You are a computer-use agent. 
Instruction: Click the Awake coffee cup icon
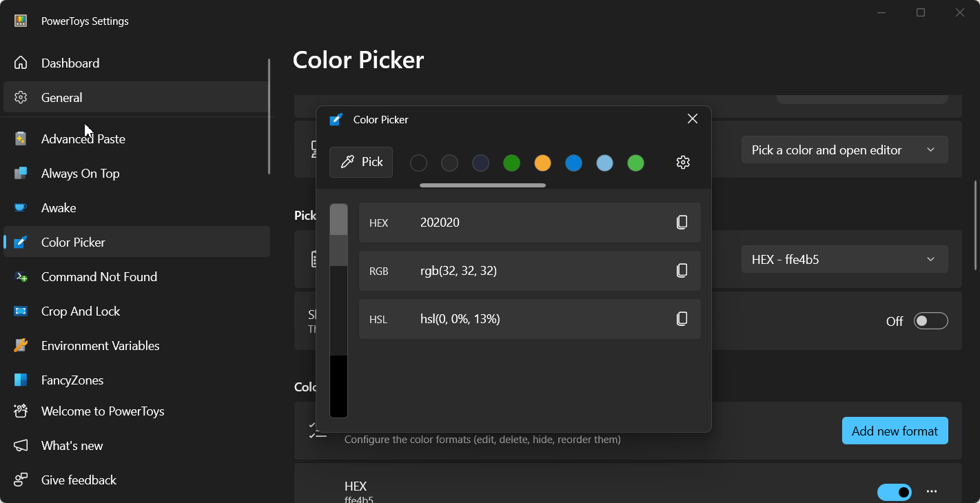[x=21, y=207]
